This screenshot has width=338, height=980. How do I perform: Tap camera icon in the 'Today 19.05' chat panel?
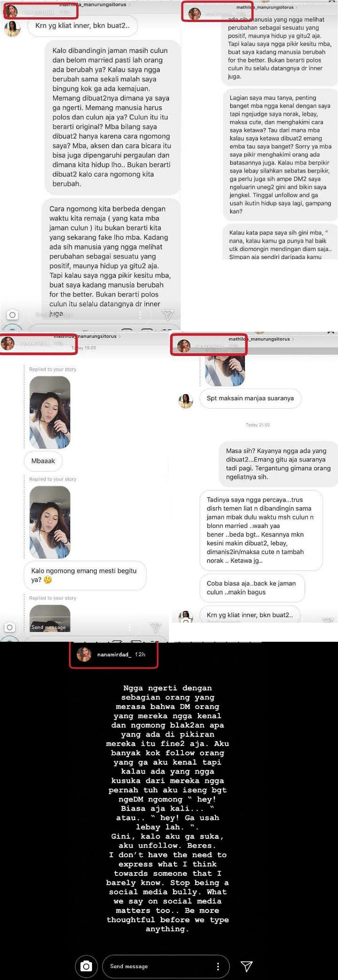(9, 627)
